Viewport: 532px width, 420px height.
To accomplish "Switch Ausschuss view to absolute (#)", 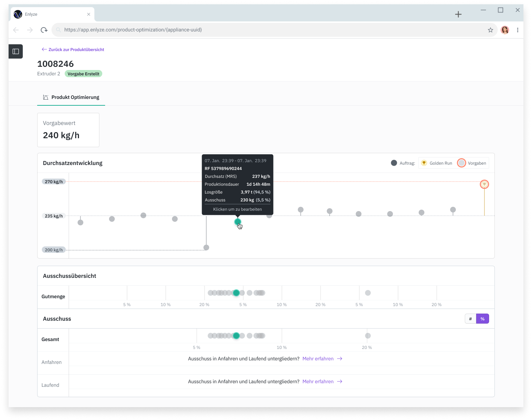I will click(x=471, y=319).
